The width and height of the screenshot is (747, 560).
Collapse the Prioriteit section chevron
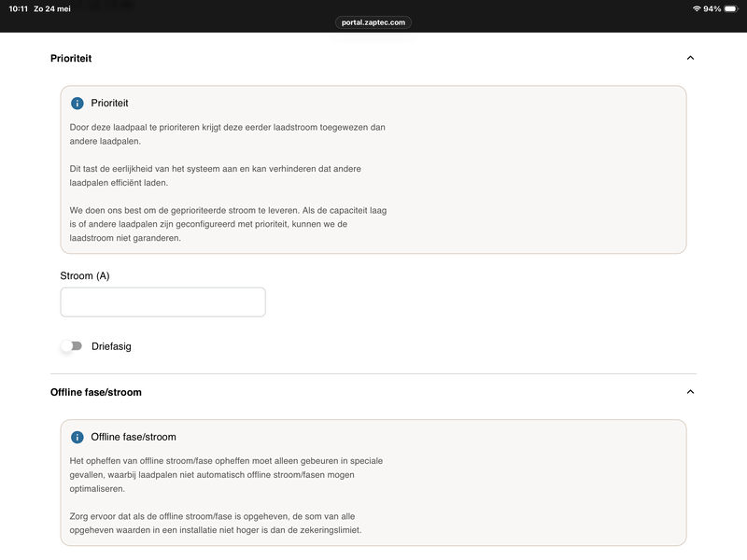[690, 58]
